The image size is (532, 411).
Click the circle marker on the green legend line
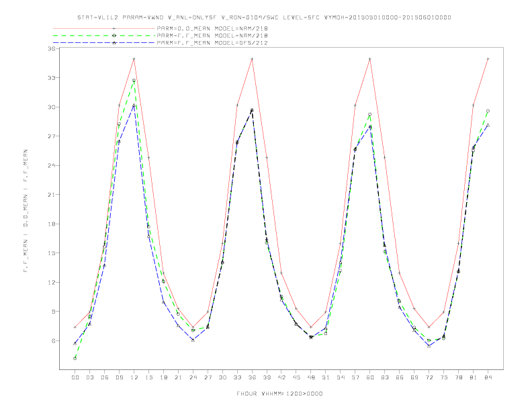click(114, 36)
